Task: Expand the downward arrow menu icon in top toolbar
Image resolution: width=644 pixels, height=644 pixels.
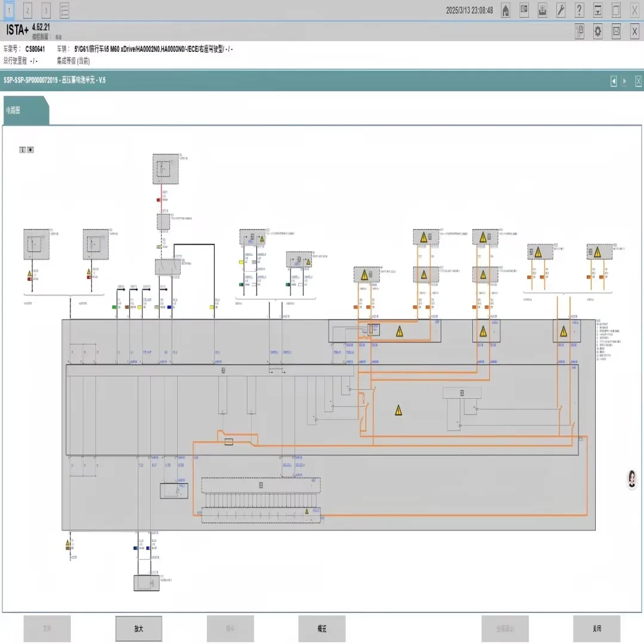Action: pos(597,10)
